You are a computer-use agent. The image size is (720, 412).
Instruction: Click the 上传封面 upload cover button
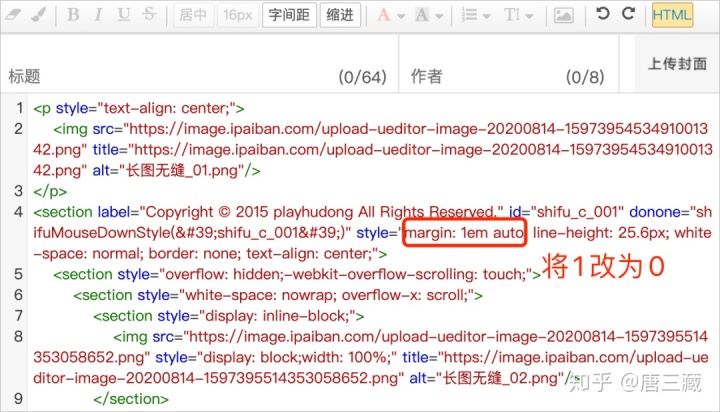[677, 64]
